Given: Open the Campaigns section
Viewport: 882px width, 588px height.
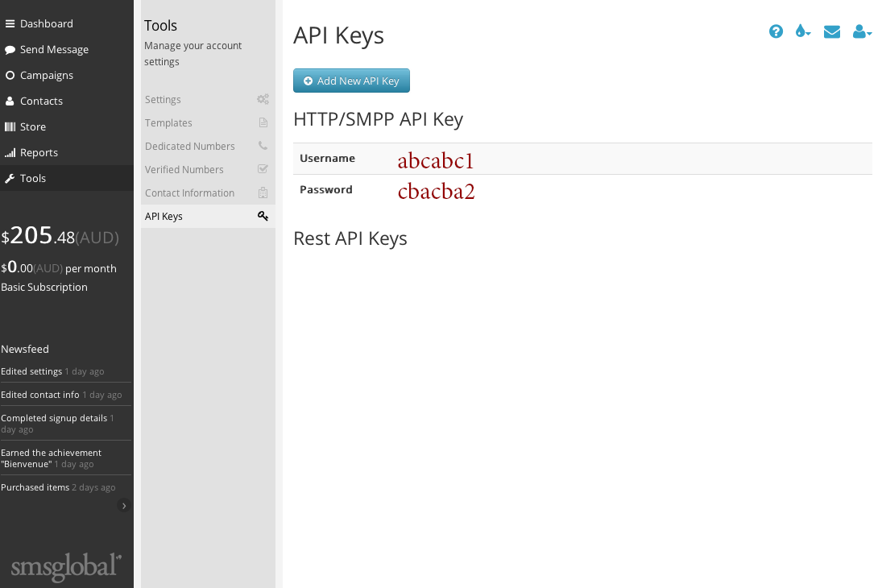Looking at the screenshot, I should click(x=46, y=76).
